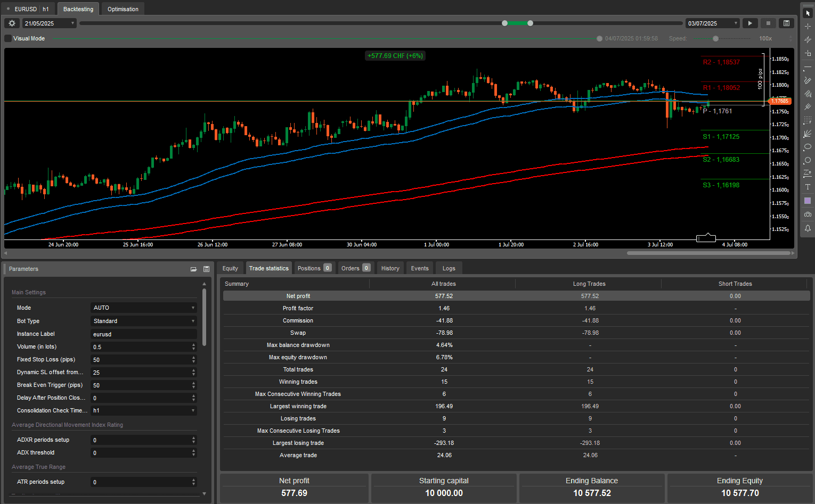Open the Fibonacci tools icon

pyautogui.click(x=808, y=120)
